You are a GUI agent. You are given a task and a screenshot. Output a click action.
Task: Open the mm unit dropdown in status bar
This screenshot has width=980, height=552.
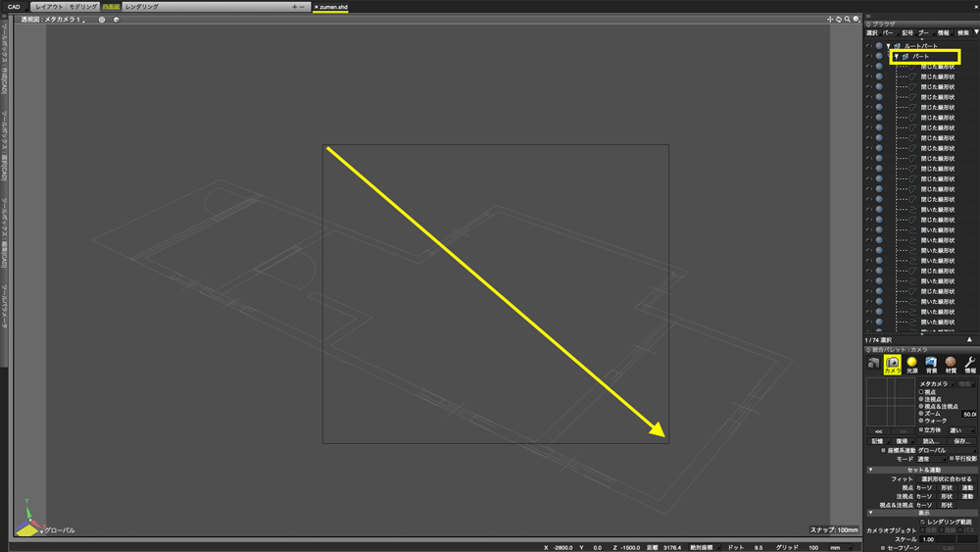[x=841, y=548]
